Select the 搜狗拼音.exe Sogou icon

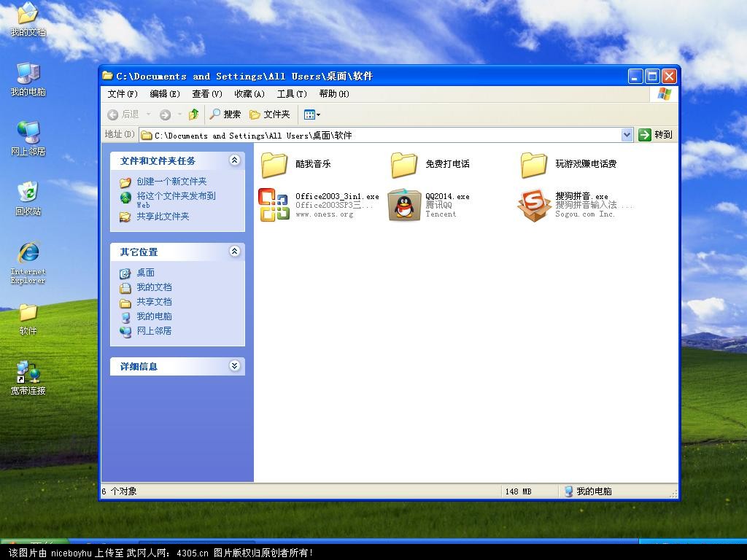click(534, 205)
